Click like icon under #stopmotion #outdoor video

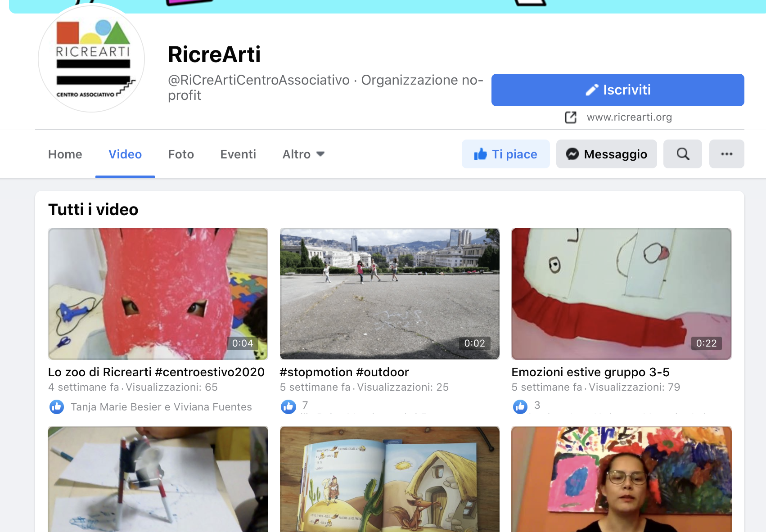pos(288,407)
